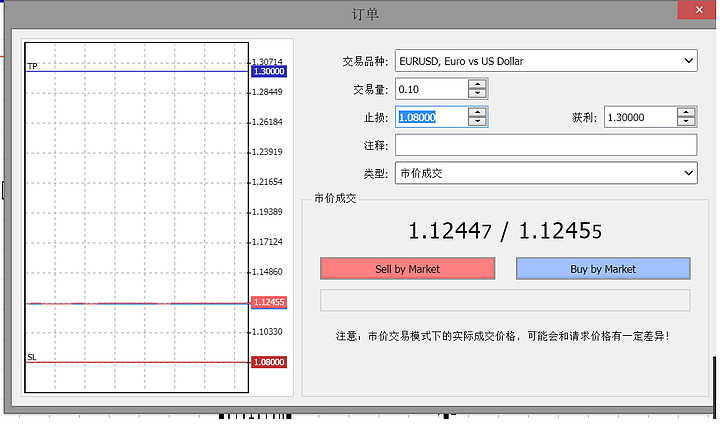Screen dimensions: 720x427
Task: Click the red 1.08000 SL price tag
Action: (x=269, y=362)
